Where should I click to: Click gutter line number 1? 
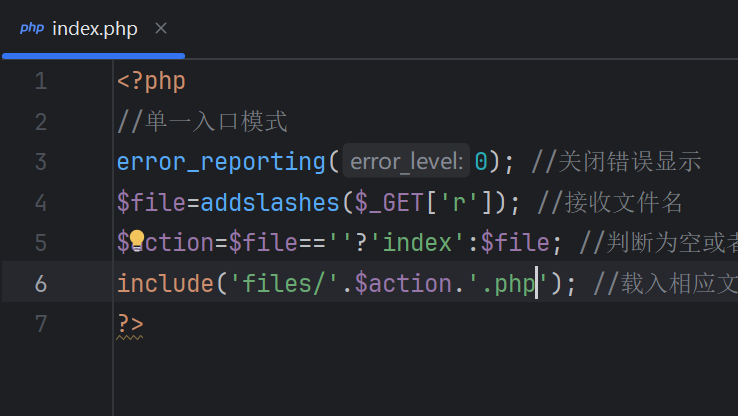[40, 81]
